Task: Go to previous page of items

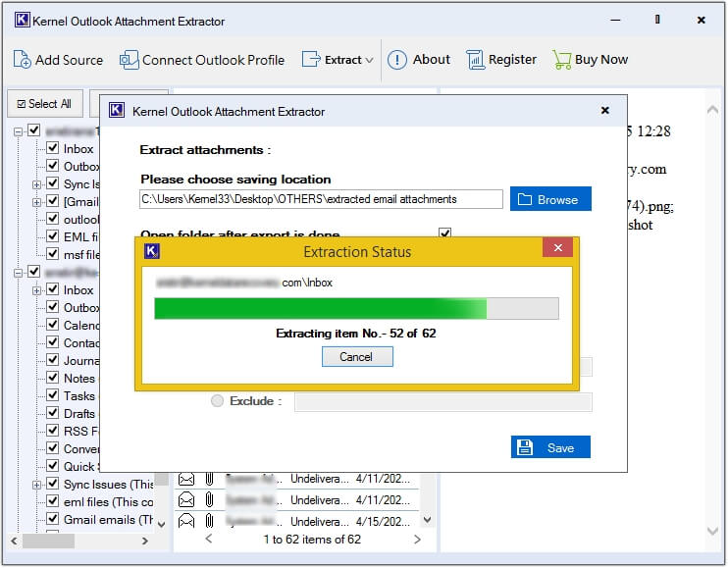Action: (x=209, y=539)
